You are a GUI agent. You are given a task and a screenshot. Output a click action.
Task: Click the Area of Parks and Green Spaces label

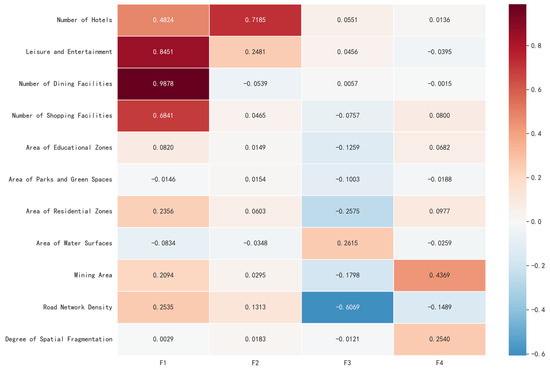(60, 180)
